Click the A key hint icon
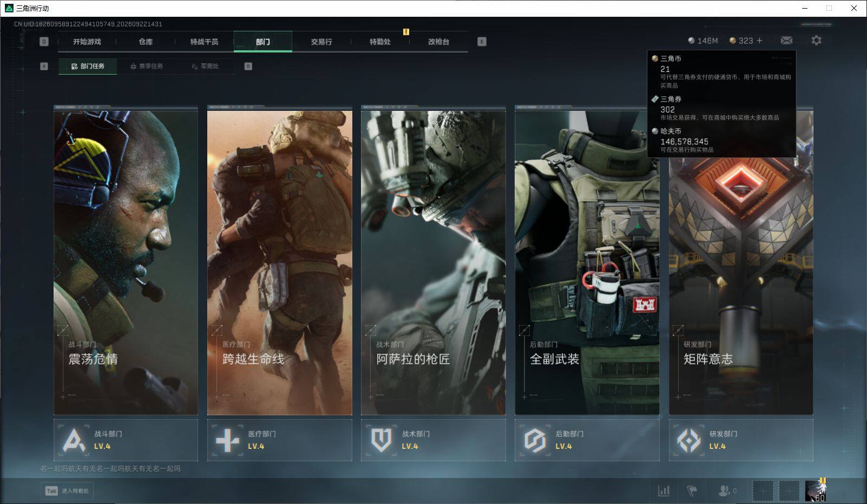The height and width of the screenshot is (504, 867). click(44, 67)
